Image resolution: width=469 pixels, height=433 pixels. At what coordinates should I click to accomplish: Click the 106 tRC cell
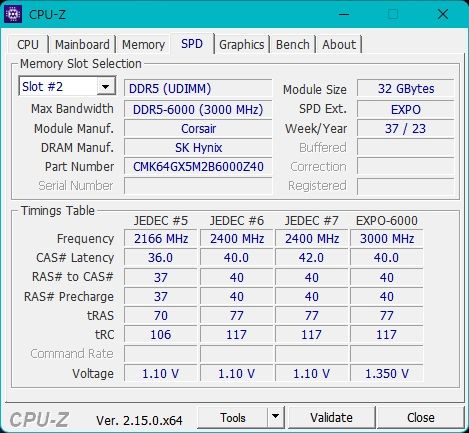point(161,334)
